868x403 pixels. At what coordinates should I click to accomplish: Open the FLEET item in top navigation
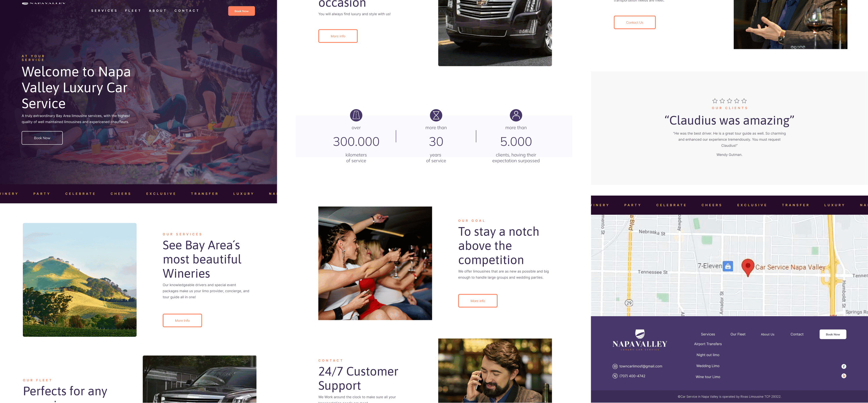133,11
